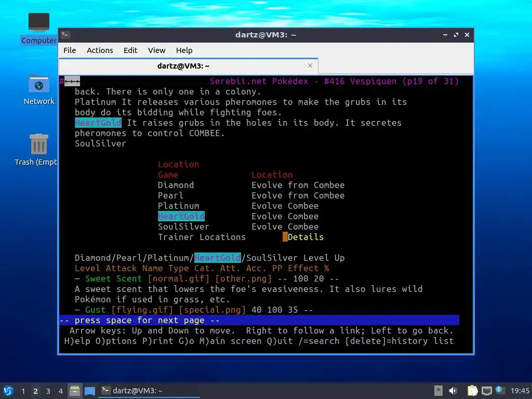The image size is (532, 399).
Task: Click the [other.png] text on Sweet Scent row
Action: (x=243, y=278)
